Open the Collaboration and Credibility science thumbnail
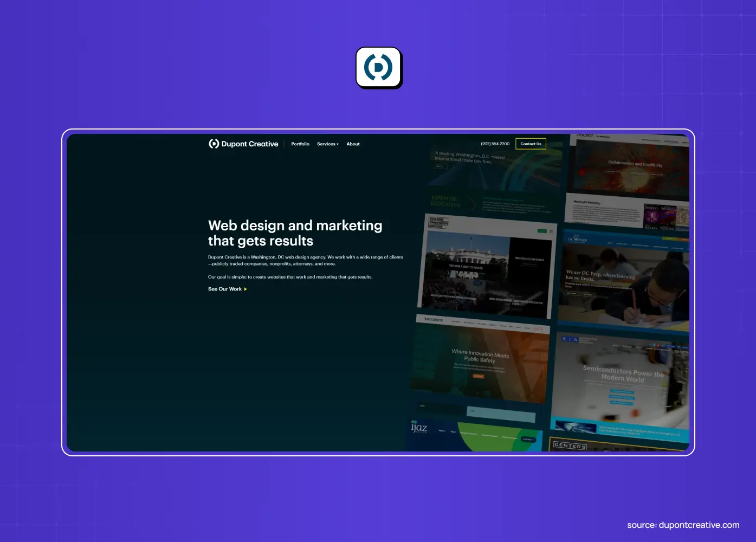 628,181
